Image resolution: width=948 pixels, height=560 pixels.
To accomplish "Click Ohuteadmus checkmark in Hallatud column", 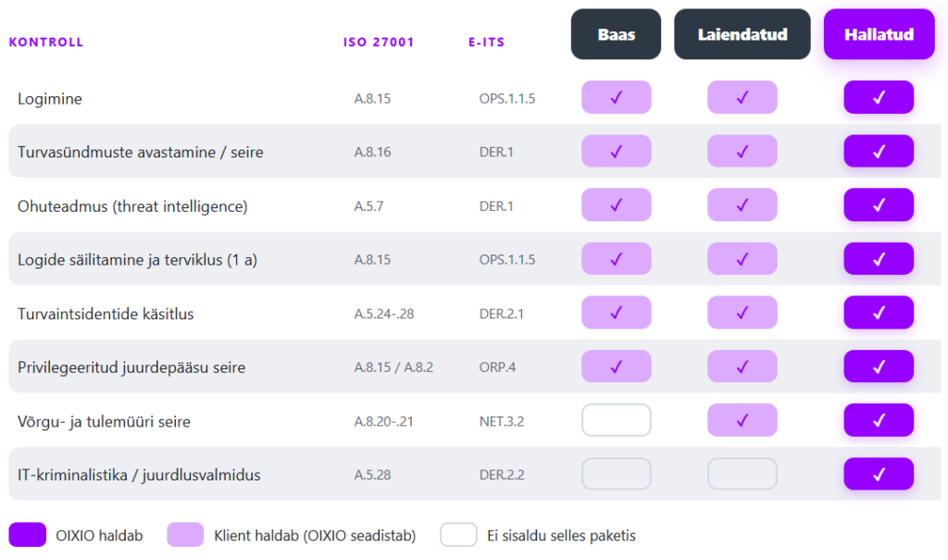I will [x=879, y=205].
